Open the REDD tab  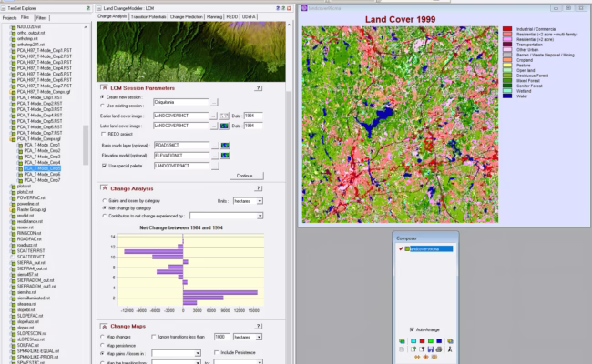coord(232,17)
